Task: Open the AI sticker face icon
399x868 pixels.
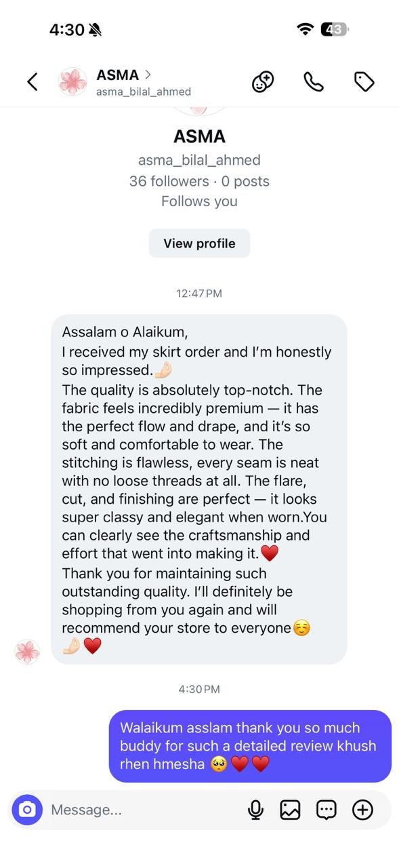Action: [x=262, y=82]
